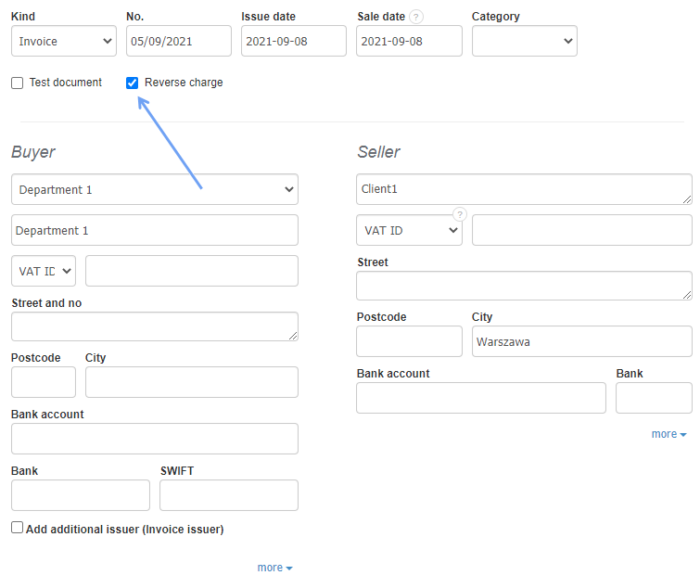Open the Kind dropdown showing Invoice
This screenshot has height=588, width=700.
pyautogui.click(x=64, y=41)
